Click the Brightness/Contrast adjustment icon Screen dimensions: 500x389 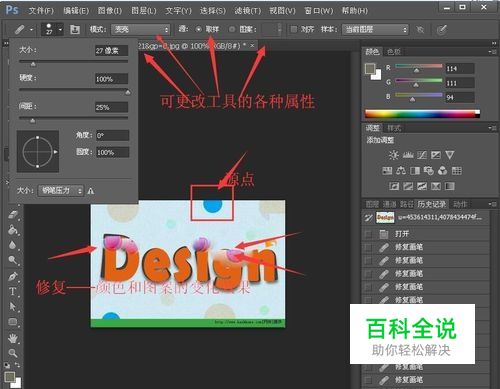394,155
